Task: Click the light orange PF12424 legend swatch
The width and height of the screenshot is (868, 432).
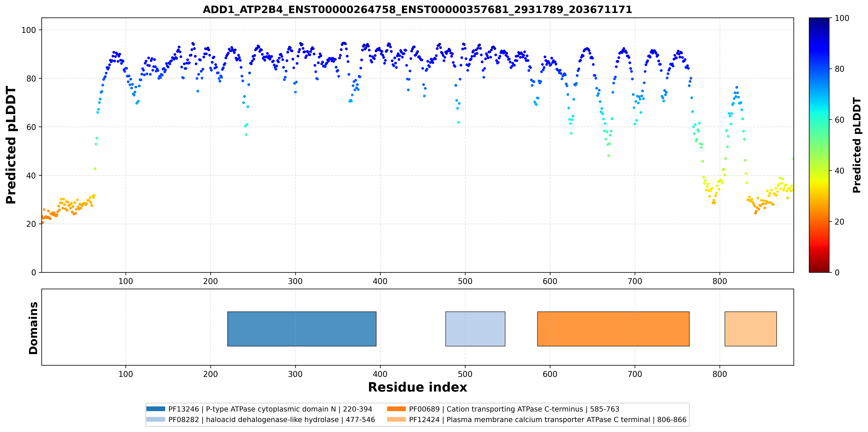Action: coord(396,419)
